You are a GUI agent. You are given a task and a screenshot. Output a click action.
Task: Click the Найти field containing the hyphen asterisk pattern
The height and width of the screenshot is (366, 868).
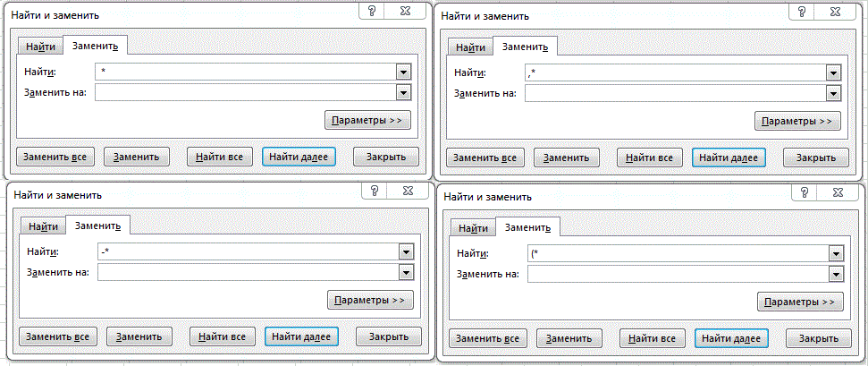pos(249,252)
